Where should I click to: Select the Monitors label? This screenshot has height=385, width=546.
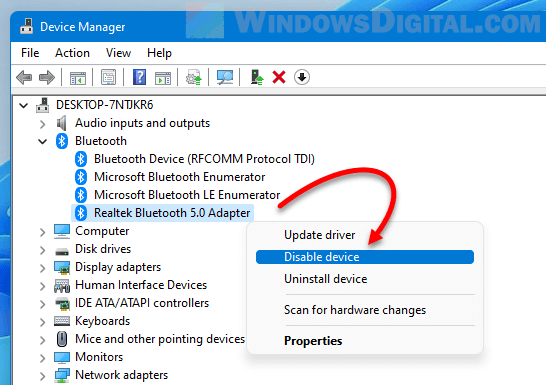(x=99, y=357)
